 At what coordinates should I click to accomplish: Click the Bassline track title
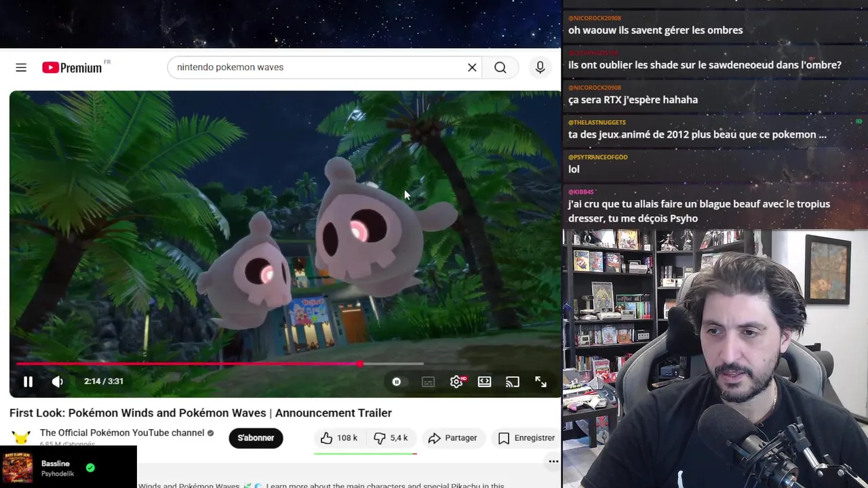(56, 464)
